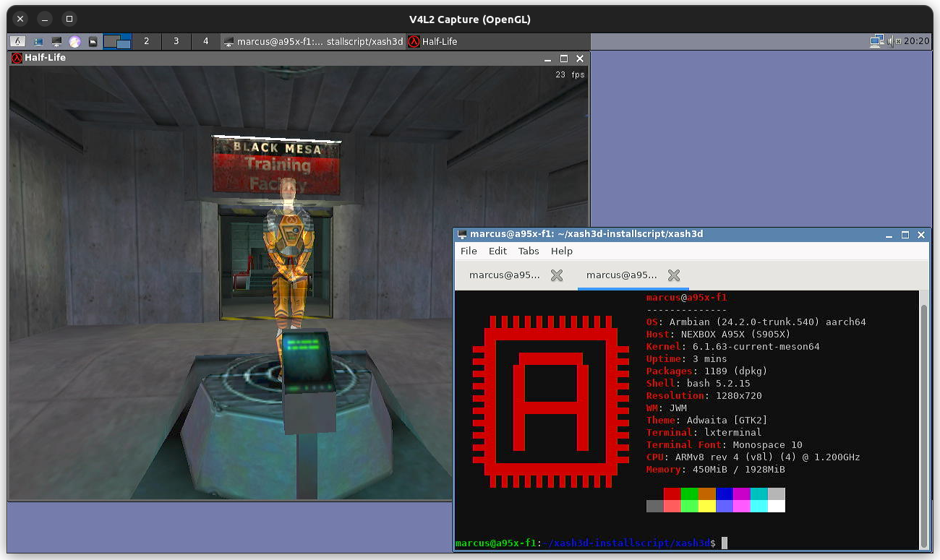Click the yellow color block in neofetch output

tap(707, 506)
